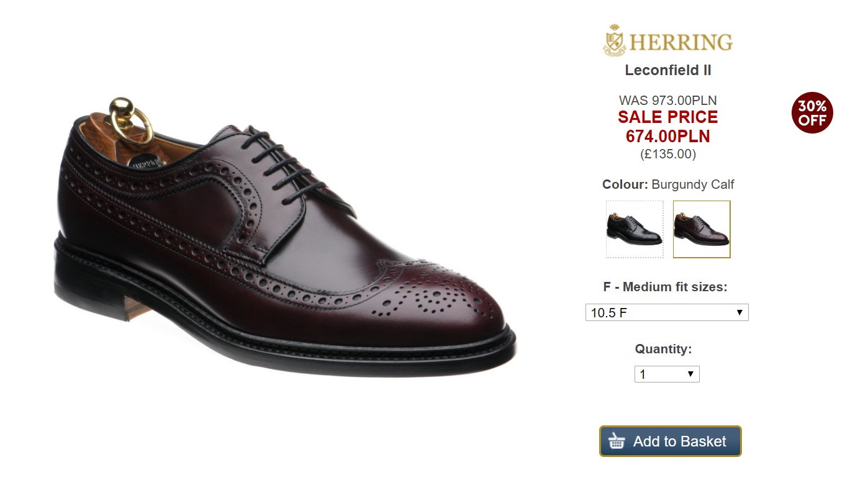Click the £135.00 price in brackets
This screenshot has width=868, height=498.
pos(668,154)
